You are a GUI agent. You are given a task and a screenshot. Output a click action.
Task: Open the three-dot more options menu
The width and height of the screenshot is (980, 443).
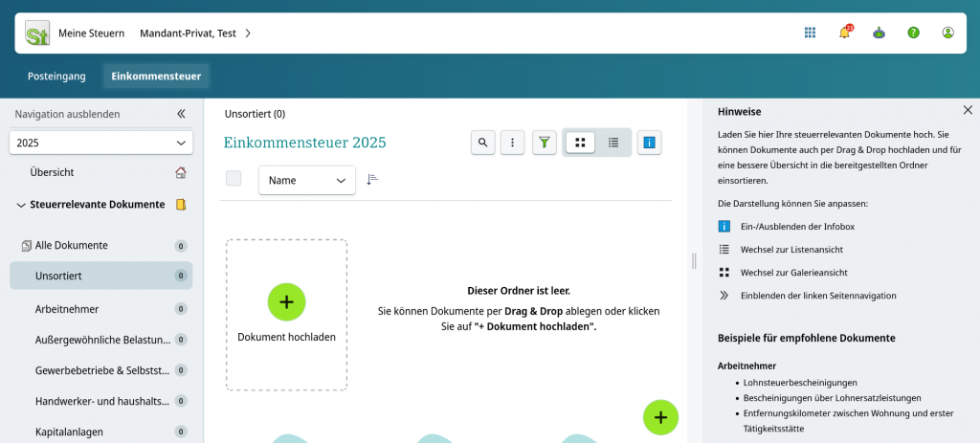[513, 143]
